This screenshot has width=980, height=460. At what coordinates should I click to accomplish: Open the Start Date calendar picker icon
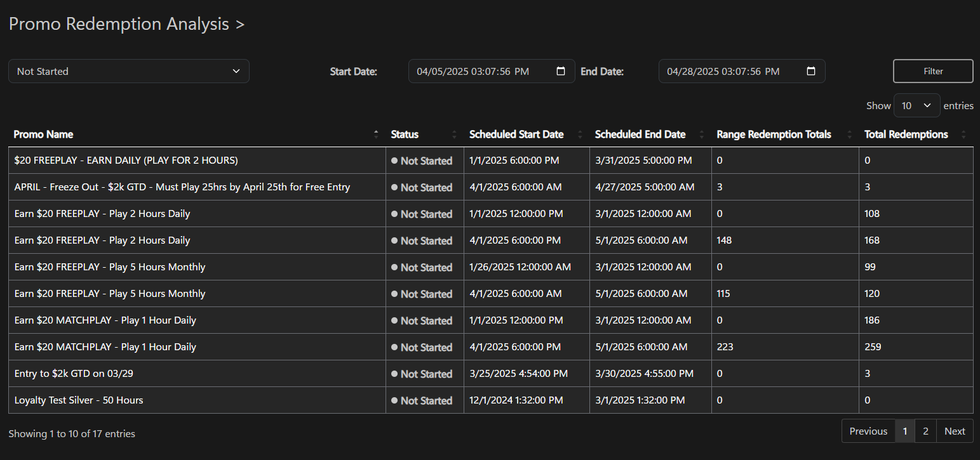[561, 71]
